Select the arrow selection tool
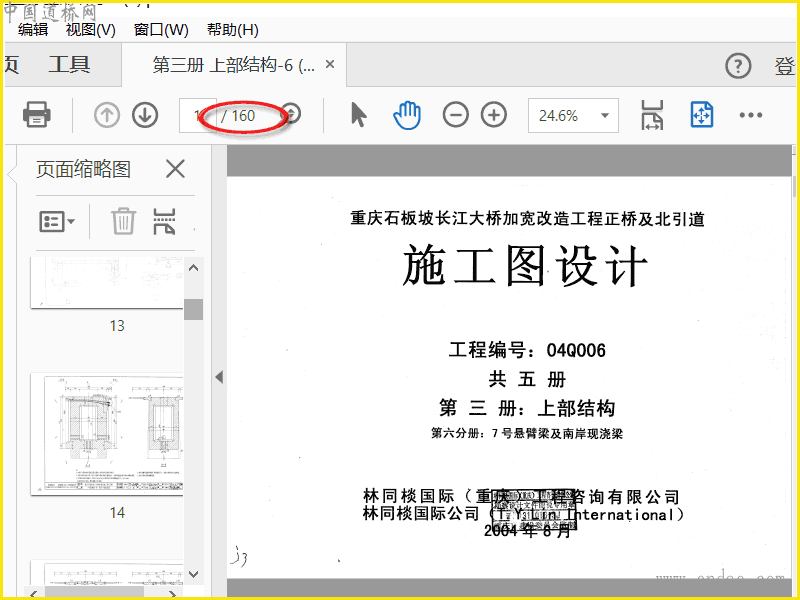Screen dimensions: 800x600 point(359,115)
